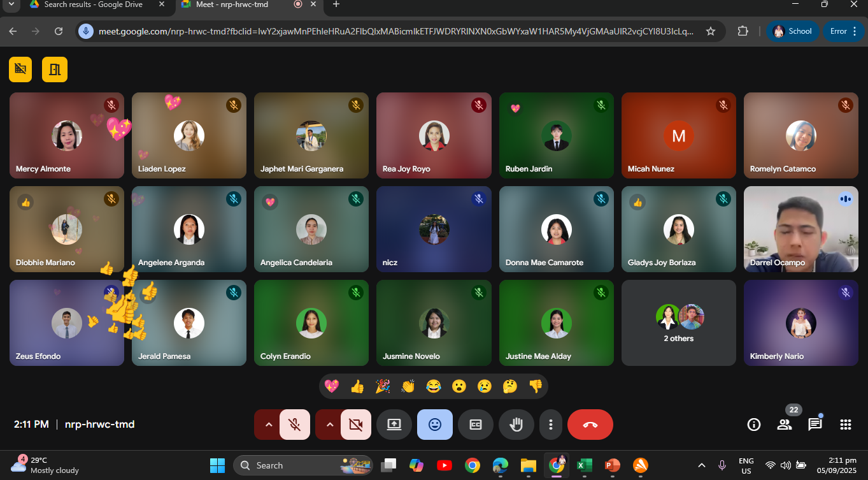This screenshot has width=868, height=480.
Task: Toggle closed captions
Action: pos(475,425)
